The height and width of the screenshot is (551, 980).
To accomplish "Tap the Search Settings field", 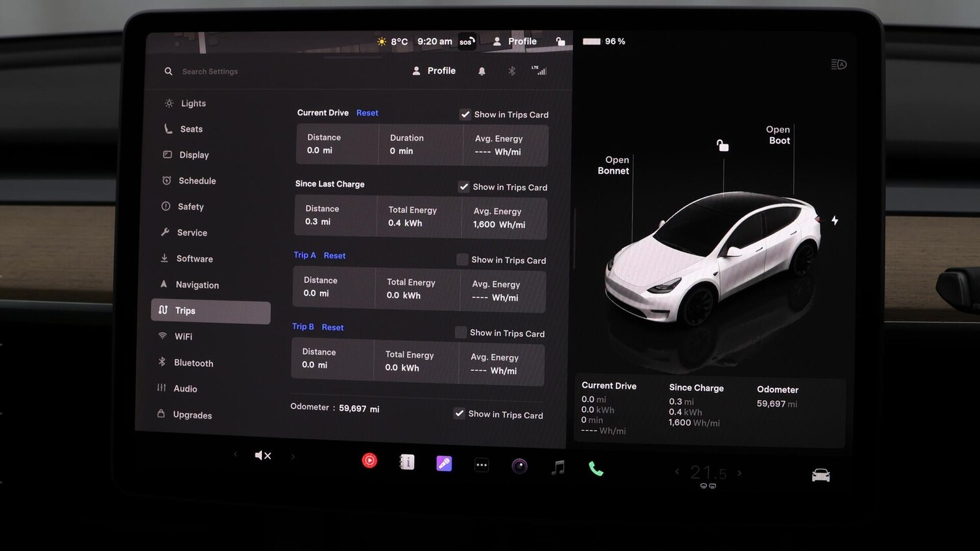I will click(210, 71).
